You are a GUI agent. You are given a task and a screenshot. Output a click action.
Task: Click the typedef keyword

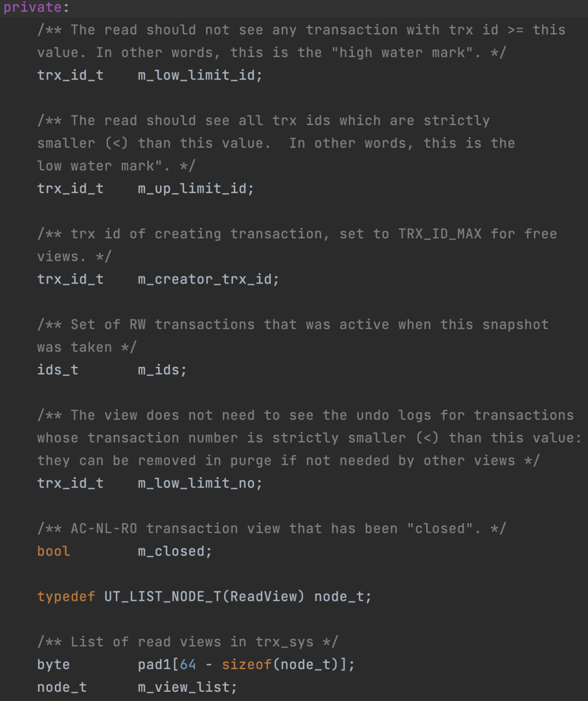66,597
